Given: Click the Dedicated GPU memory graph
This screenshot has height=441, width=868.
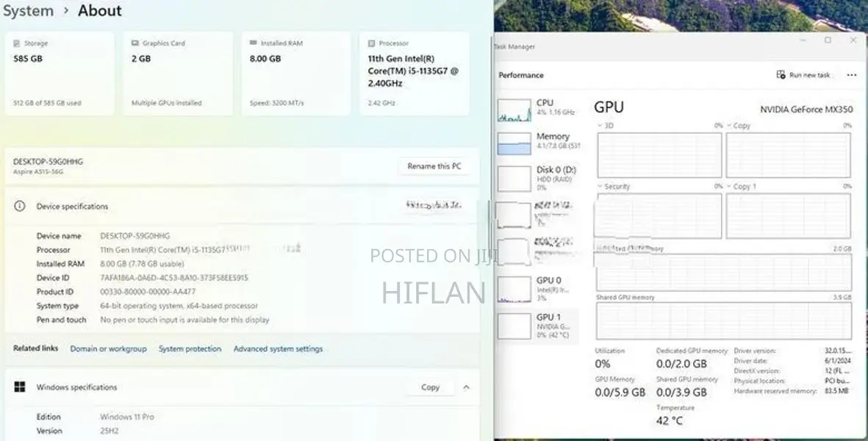Looking at the screenshot, I should pyautogui.click(x=723, y=272).
